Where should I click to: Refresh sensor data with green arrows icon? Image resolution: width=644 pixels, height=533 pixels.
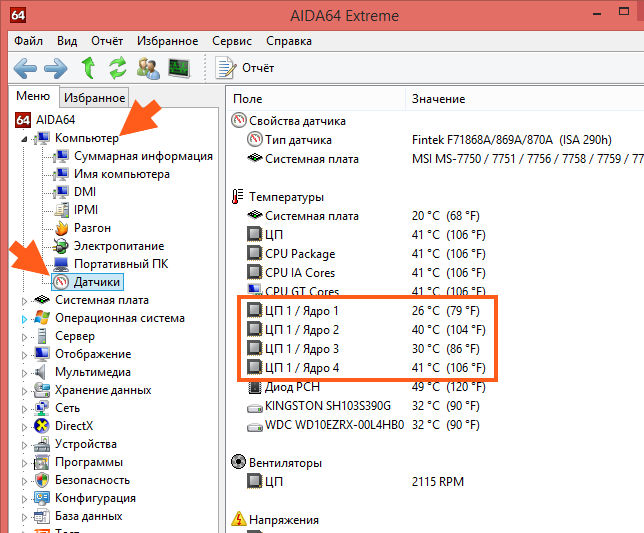pyautogui.click(x=118, y=68)
